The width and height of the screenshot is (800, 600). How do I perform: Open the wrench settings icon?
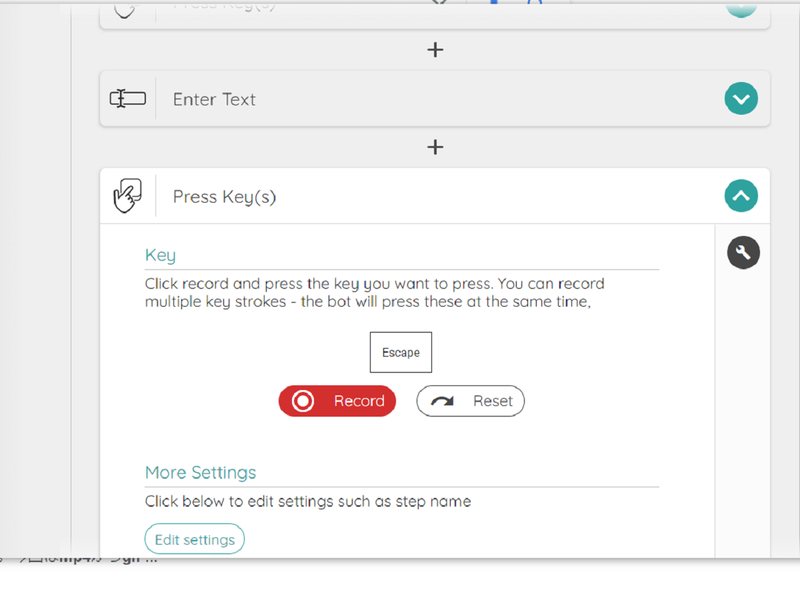coord(743,253)
